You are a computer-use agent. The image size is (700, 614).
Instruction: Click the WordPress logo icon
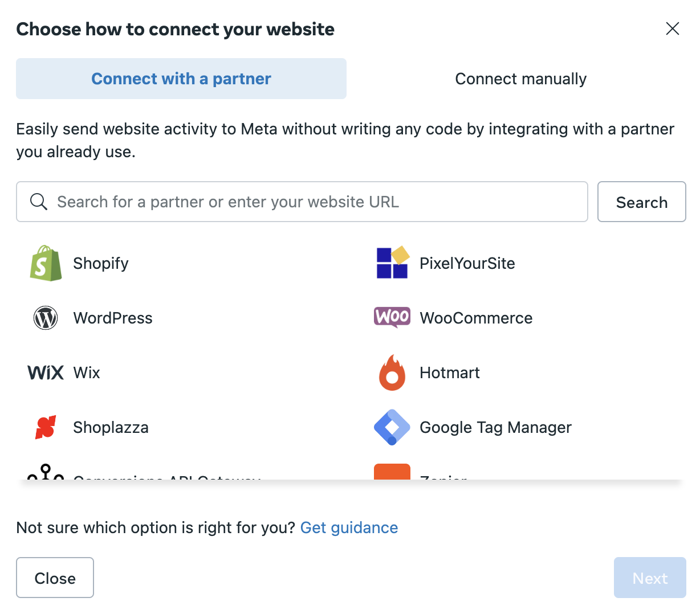pos(46,318)
